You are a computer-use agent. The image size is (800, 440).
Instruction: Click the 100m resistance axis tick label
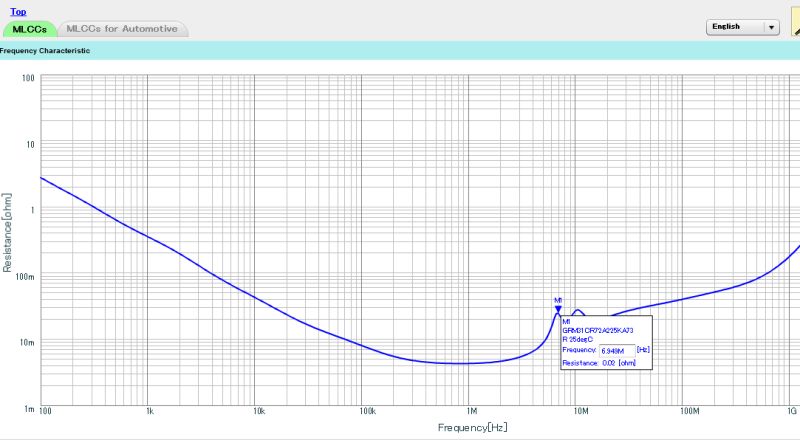pos(25,277)
